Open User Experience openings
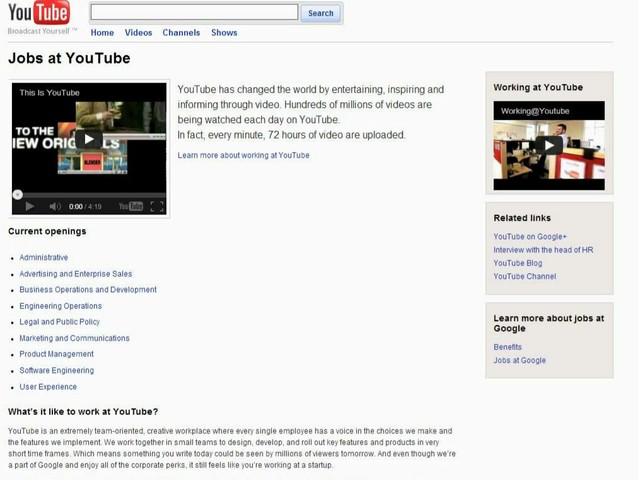Viewport: 638px width, 480px height. tap(48, 387)
